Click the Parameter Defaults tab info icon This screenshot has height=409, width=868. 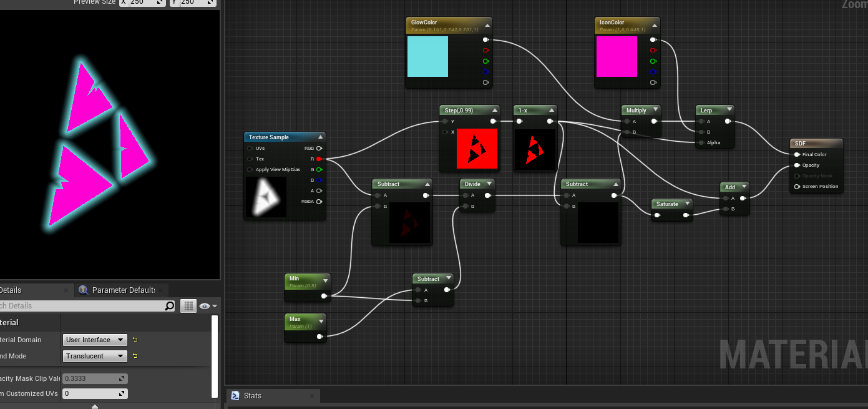coord(84,290)
